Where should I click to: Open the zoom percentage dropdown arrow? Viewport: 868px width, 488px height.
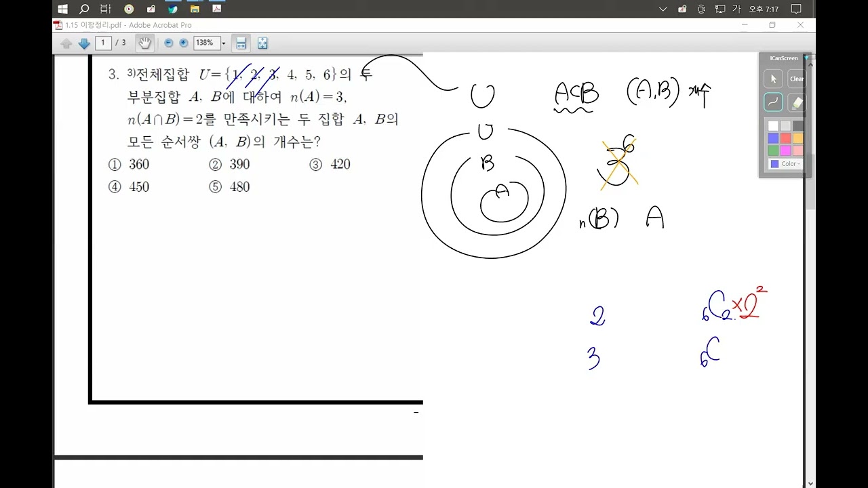[x=224, y=43]
